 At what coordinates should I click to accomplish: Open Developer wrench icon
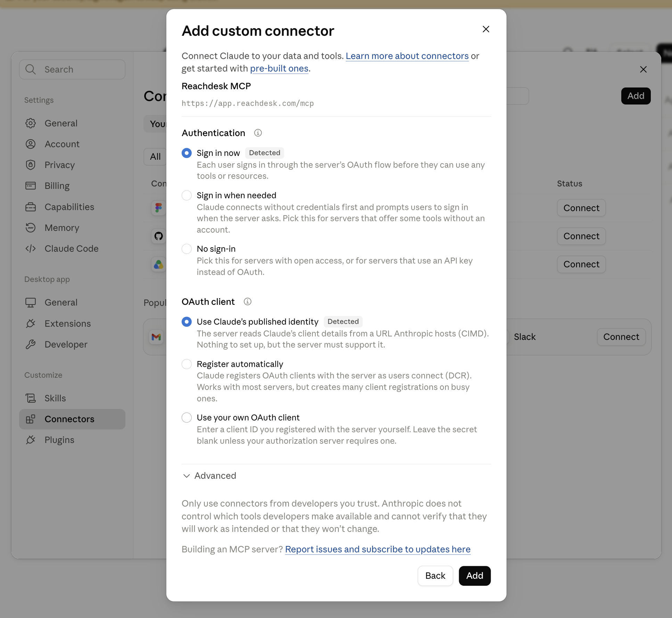31,344
